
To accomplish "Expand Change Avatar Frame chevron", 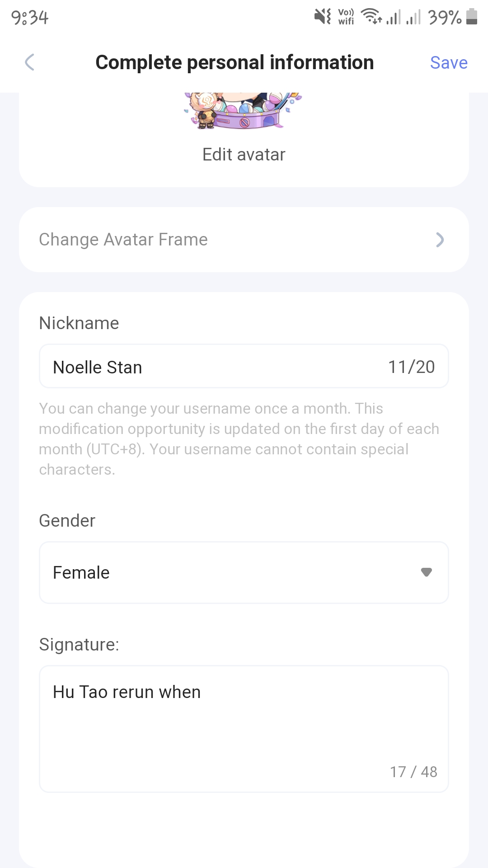I will 440,240.
